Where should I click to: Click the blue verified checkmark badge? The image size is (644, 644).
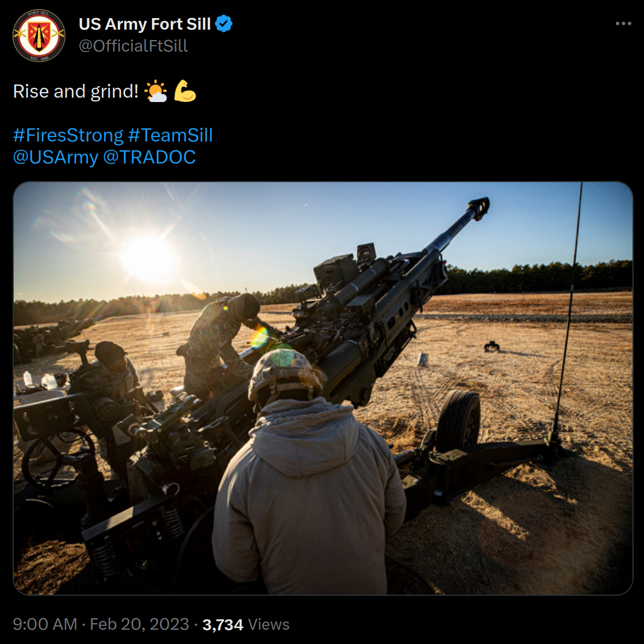[x=224, y=24]
